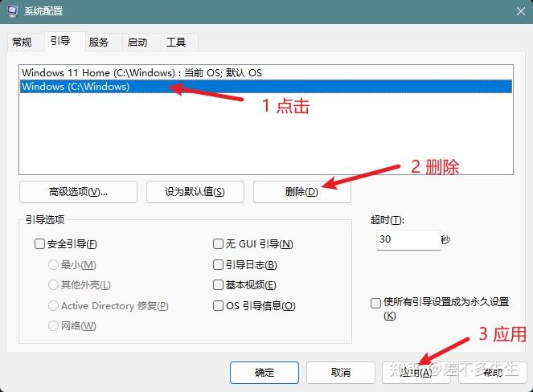Select the Windows 11 Home boot entry
Viewport: 533px width, 392px height.
[266, 72]
